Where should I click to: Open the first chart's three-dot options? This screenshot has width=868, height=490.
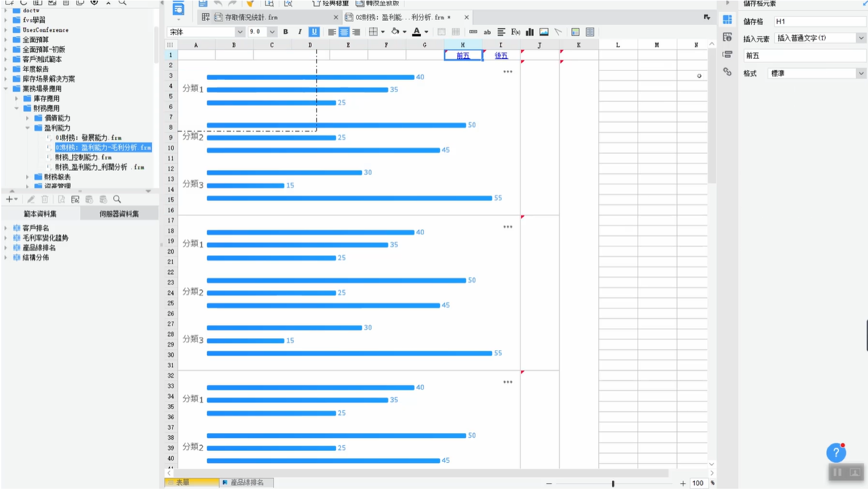507,72
